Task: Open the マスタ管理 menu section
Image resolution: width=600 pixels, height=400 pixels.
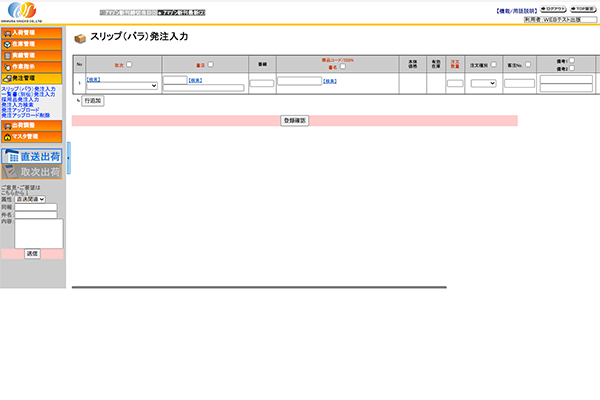Action: pyautogui.click(x=33, y=136)
